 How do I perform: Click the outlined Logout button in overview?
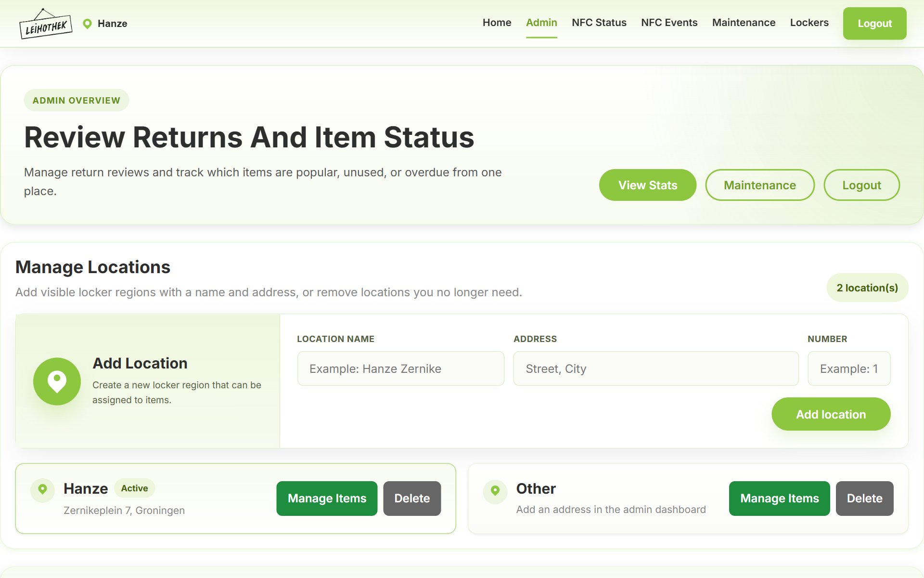pyautogui.click(x=861, y=185)
